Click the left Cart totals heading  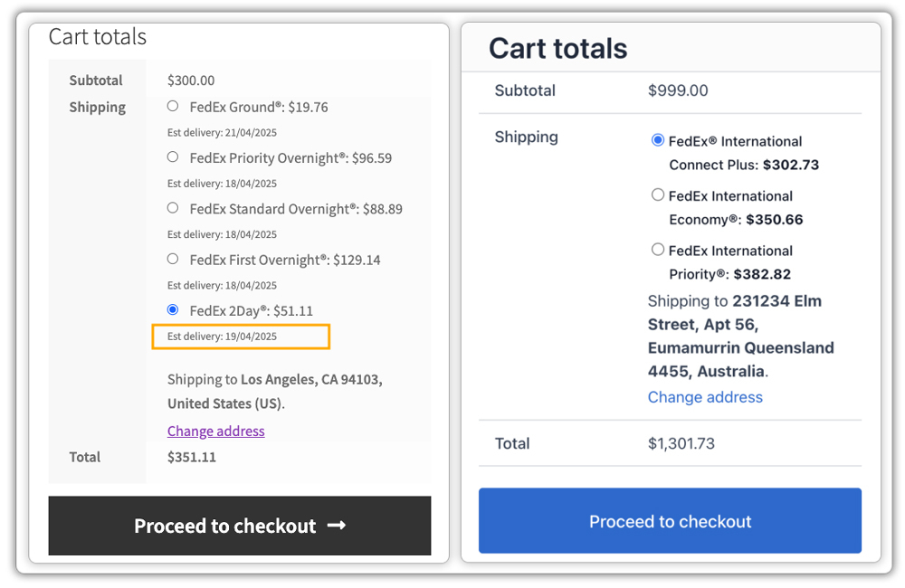(x=97, y=37)
